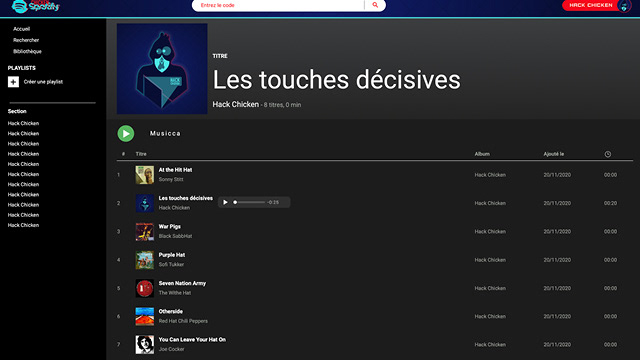Adjust the track 2 audio progress slider
640x360 pixels.
pos(249,202)
